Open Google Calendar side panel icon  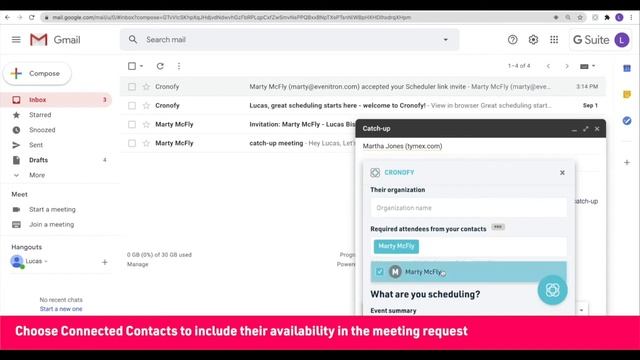click(x=627, y=69)
